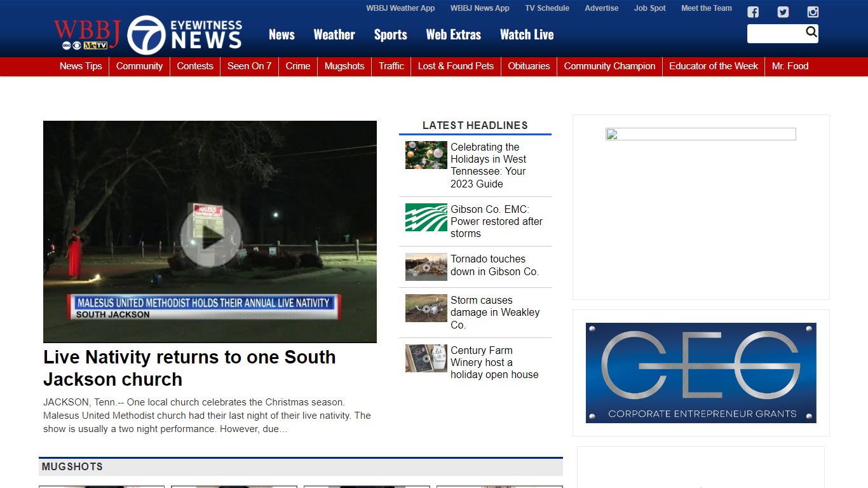The width and height of the screenshot is (868, 488).
Task: Open the Weather main menu
Action: 334,35
